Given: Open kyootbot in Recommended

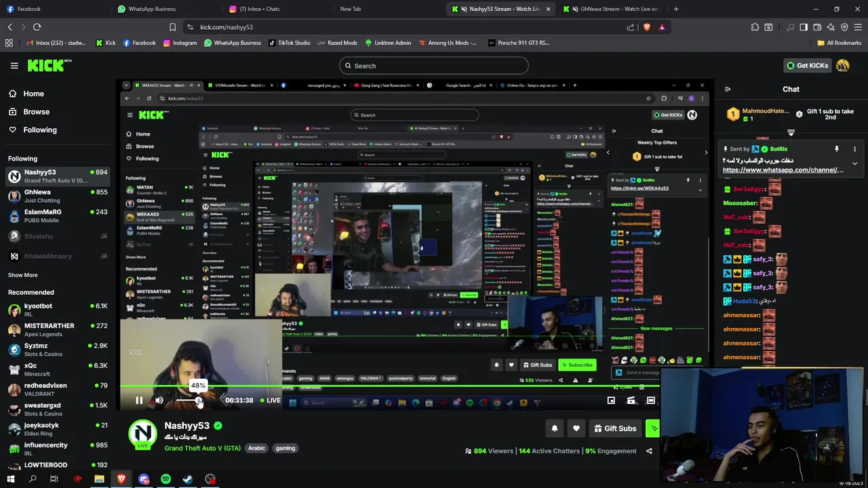Looking at the screenshot, I should [58, 310].
